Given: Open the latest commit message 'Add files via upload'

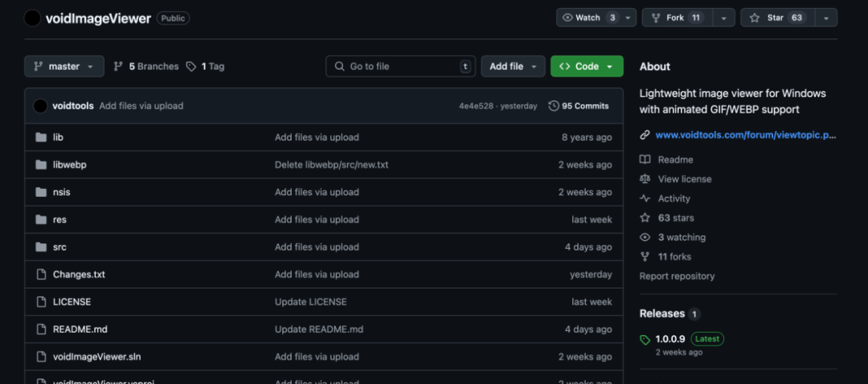Looking at the screenshot, I should pyautogui.click(x=141, y=106).
